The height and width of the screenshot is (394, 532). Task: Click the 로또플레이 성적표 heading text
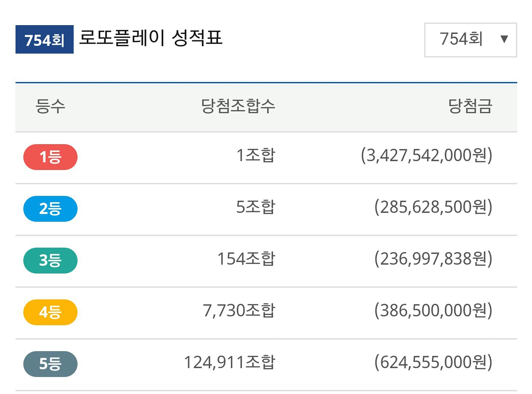coord(151,38)
